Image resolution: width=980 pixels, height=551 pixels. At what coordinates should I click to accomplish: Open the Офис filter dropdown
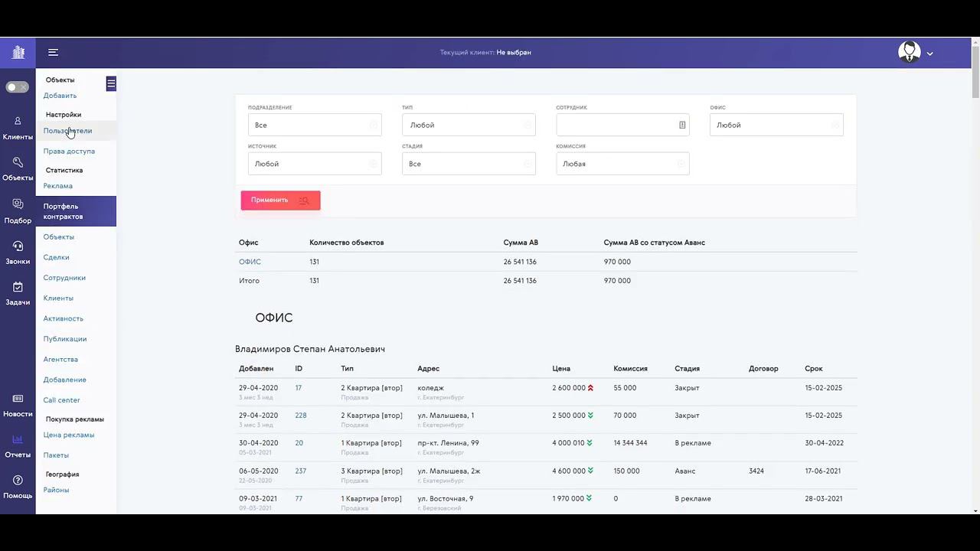coord(776,125)
